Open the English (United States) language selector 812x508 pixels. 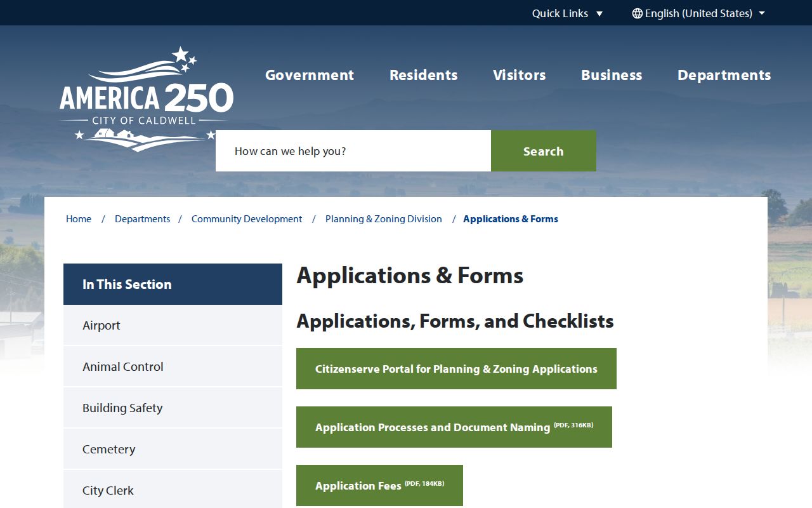698,13
